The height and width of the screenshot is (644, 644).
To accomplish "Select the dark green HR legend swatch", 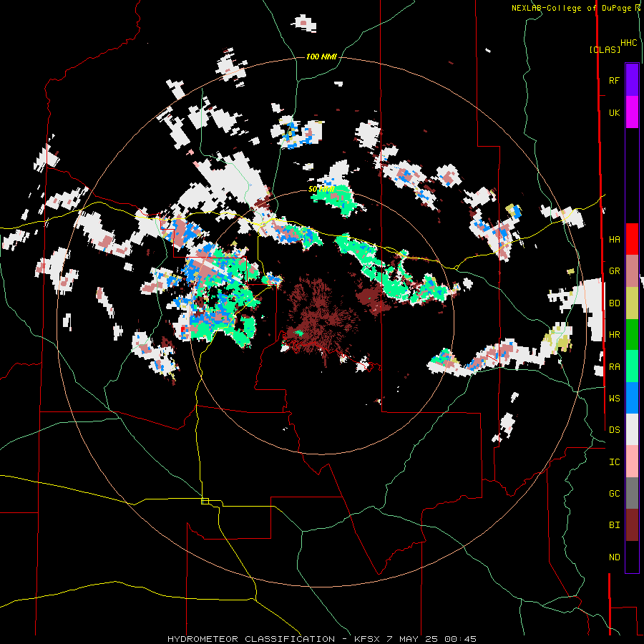I will tap(632, 335).
